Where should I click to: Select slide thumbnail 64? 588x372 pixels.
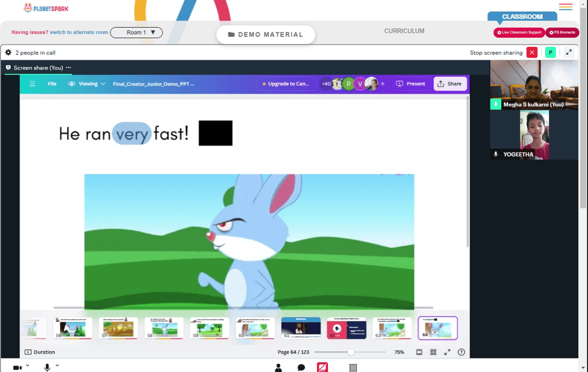coord(438,328)
